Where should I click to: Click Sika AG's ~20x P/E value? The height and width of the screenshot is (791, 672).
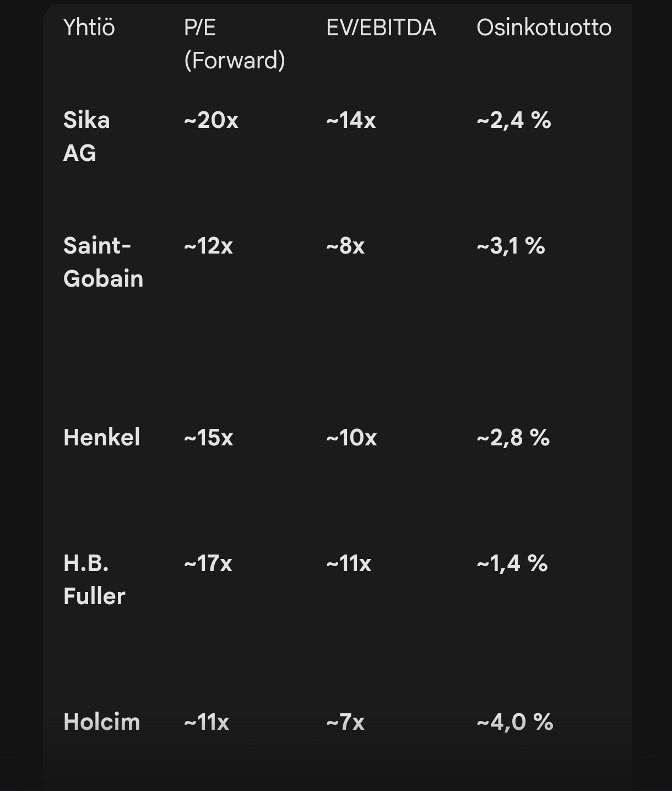click(211, 120)
